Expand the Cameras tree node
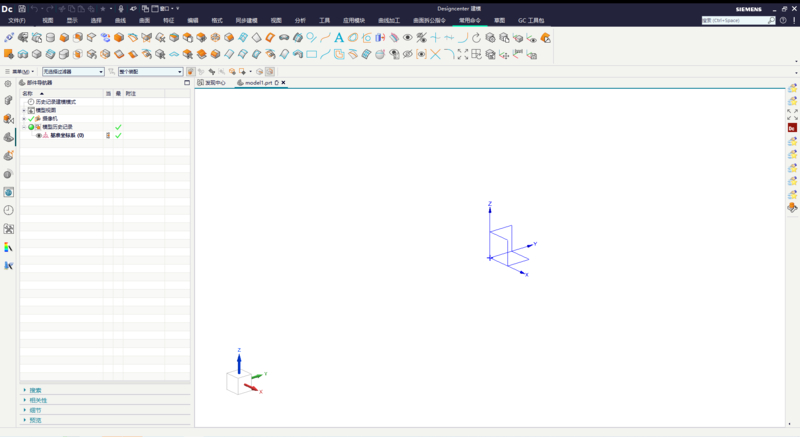 pos(24,119)
